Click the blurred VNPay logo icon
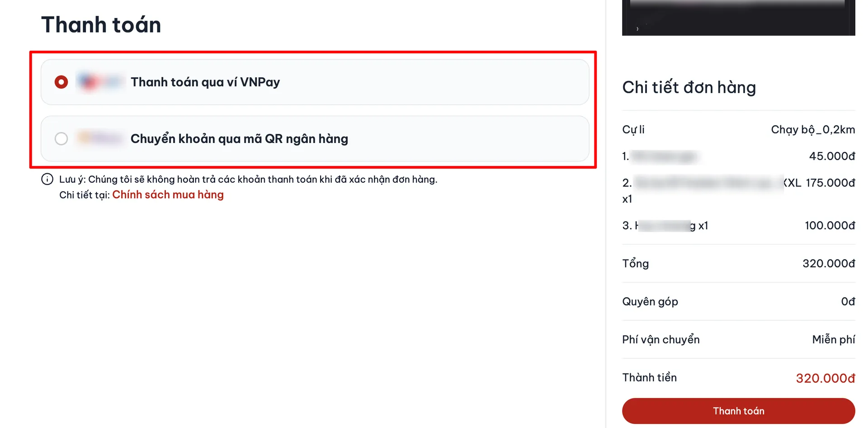The height and width of the screenshot is (428, 868). tap(100, 82)
